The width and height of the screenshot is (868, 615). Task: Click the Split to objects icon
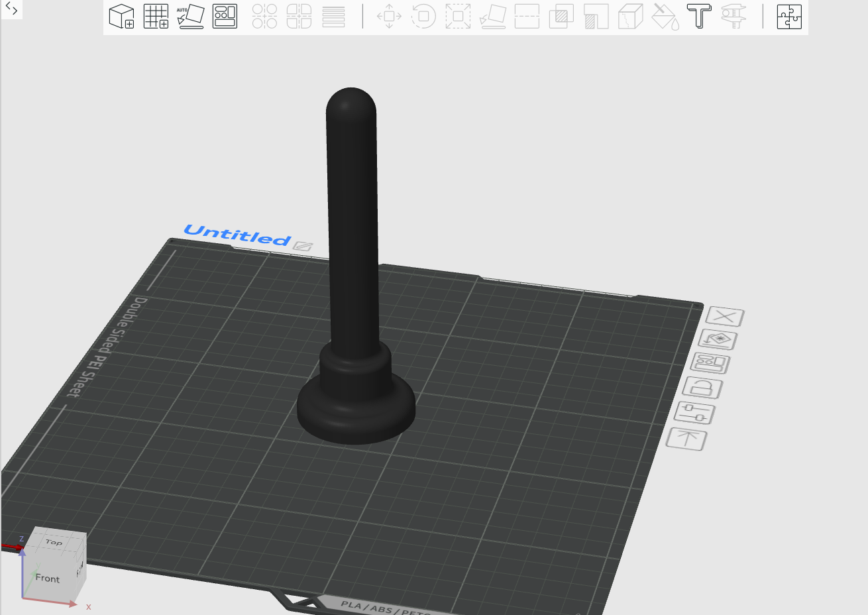pyautogui.click(x=264, y=17)
